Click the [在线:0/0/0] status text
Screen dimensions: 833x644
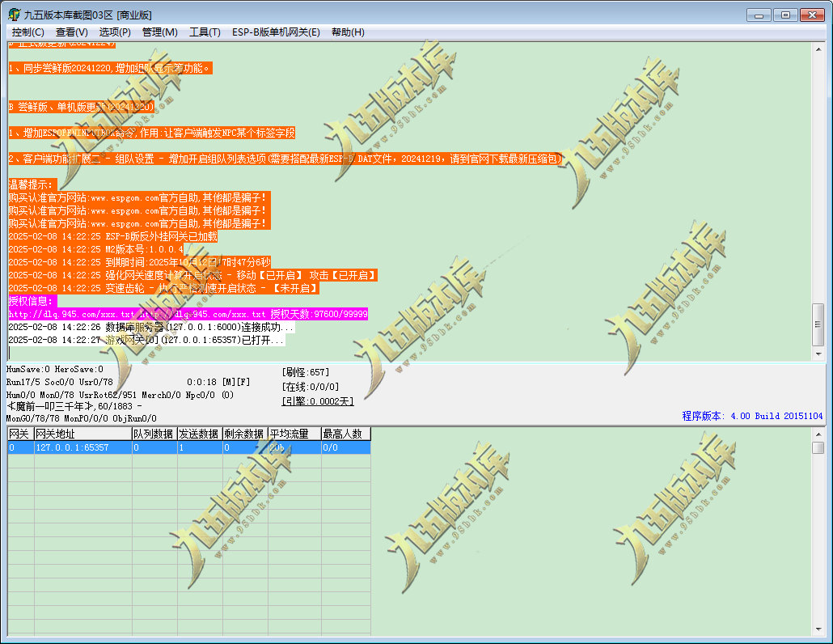point(311,387)
